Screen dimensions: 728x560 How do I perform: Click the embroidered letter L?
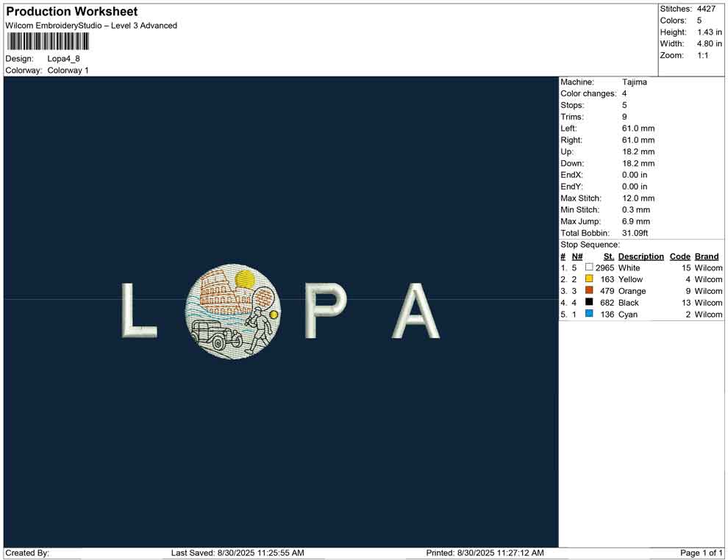pyautogui.click(x=138, y=310)
